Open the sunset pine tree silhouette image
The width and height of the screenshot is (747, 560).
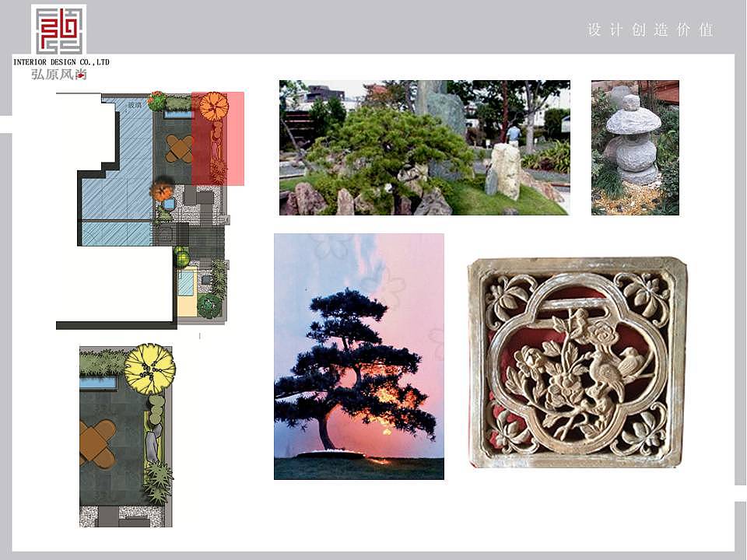(x=359, y=356)
